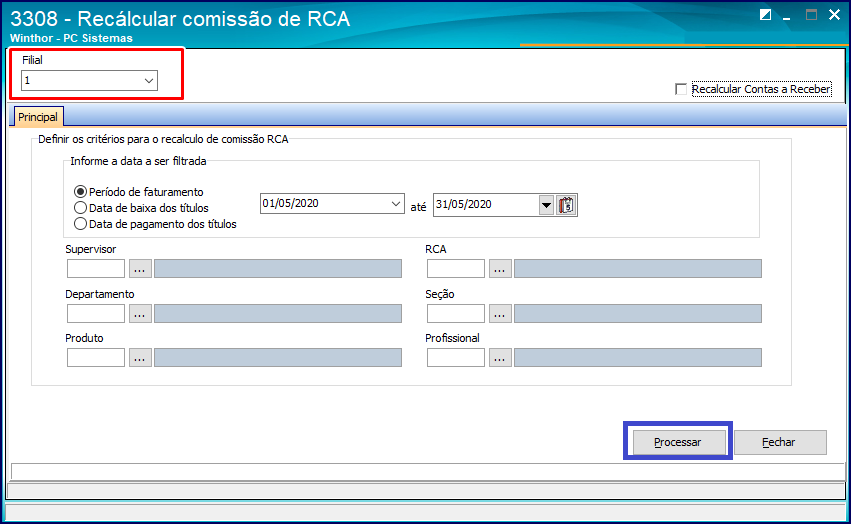Focus the Seção code input field
The width and height of the screenshot is (851, 524).
(x=455, y=314)
